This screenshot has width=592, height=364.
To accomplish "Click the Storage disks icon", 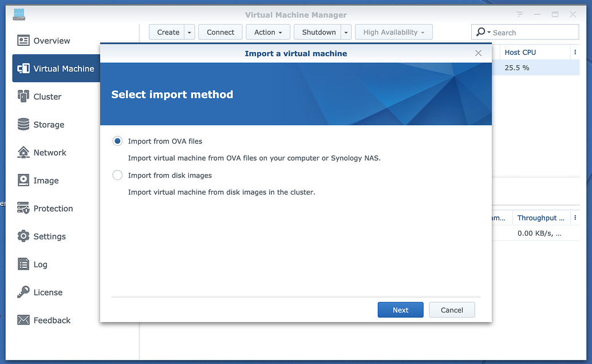I will (x=23, y=125).
